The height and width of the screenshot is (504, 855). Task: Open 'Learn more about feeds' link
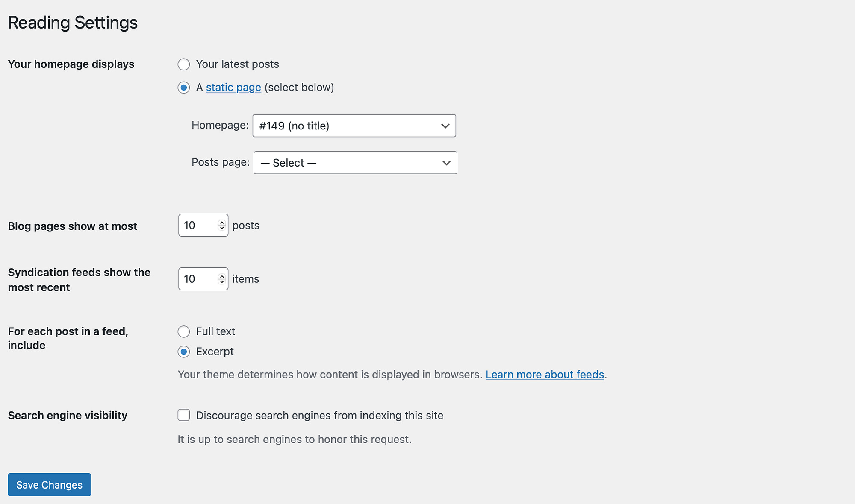click(x=544, y=375)
